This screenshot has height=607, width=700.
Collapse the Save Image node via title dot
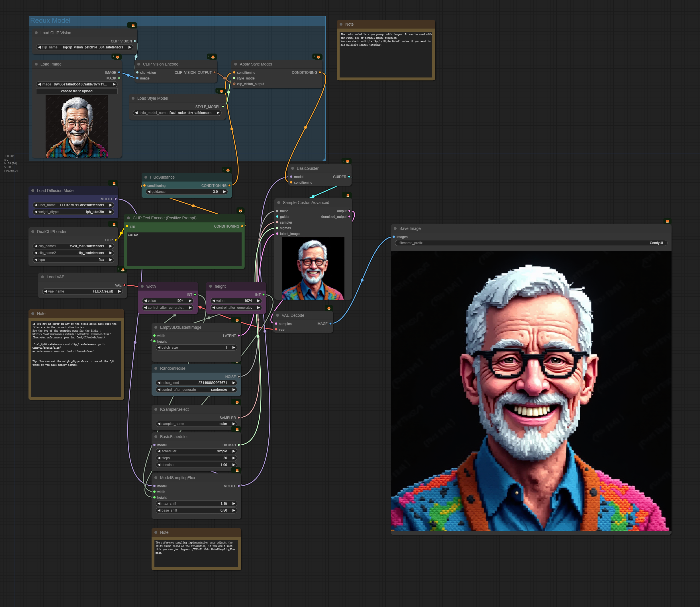[395, 228]
